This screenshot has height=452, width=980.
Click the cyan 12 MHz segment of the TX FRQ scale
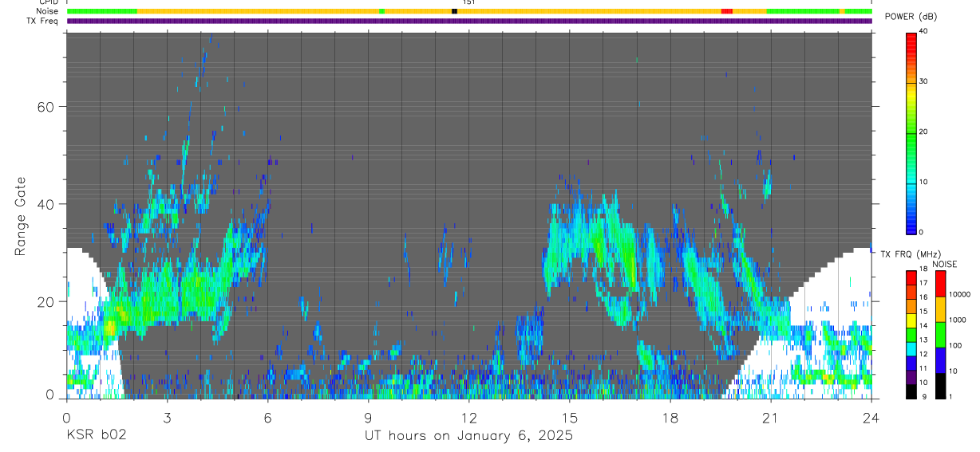point(911,348)
